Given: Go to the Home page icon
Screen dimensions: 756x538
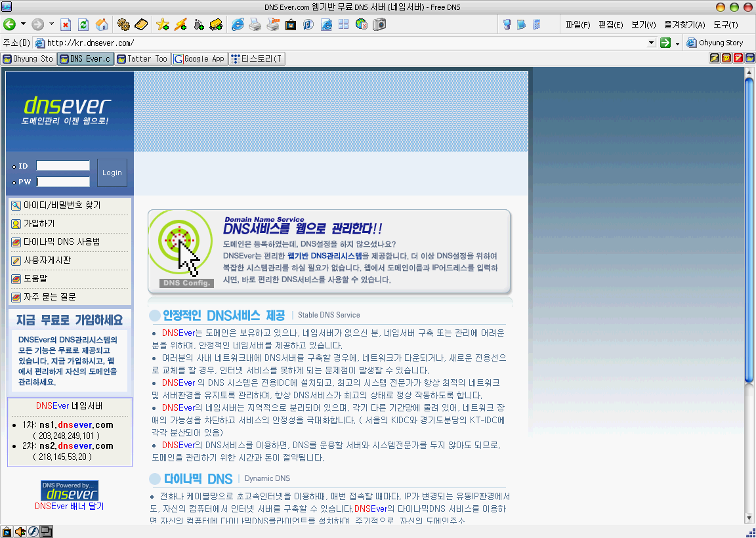Looking at the screenshot, I should 102,24.
